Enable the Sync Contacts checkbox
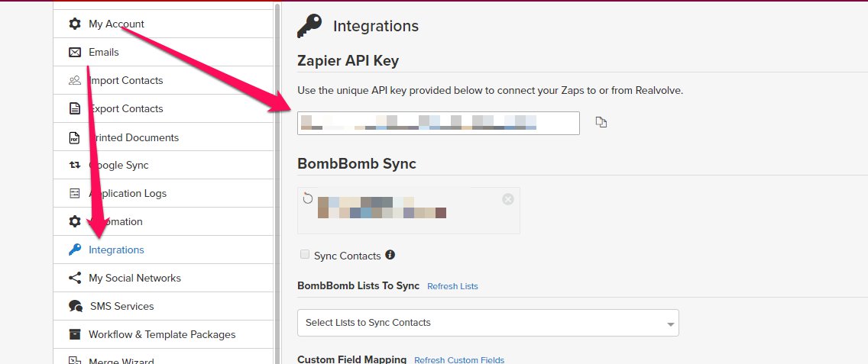Screen dimensions: 868x364 (x=304, y=254)
